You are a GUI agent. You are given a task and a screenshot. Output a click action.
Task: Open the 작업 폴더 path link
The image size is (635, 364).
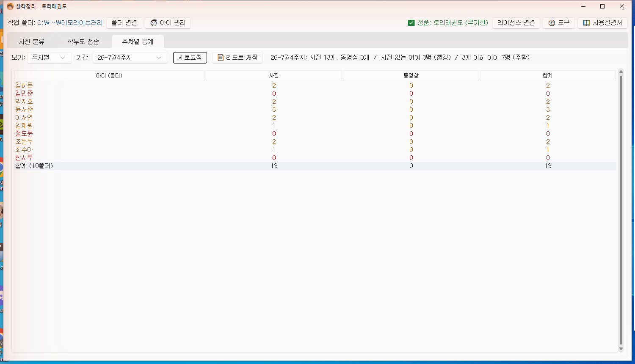(x=70, y=23)
